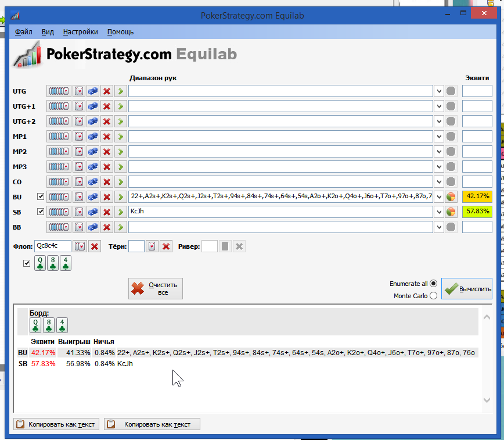Open the Настройки menu
504x440 pixels.
[80, 32]
